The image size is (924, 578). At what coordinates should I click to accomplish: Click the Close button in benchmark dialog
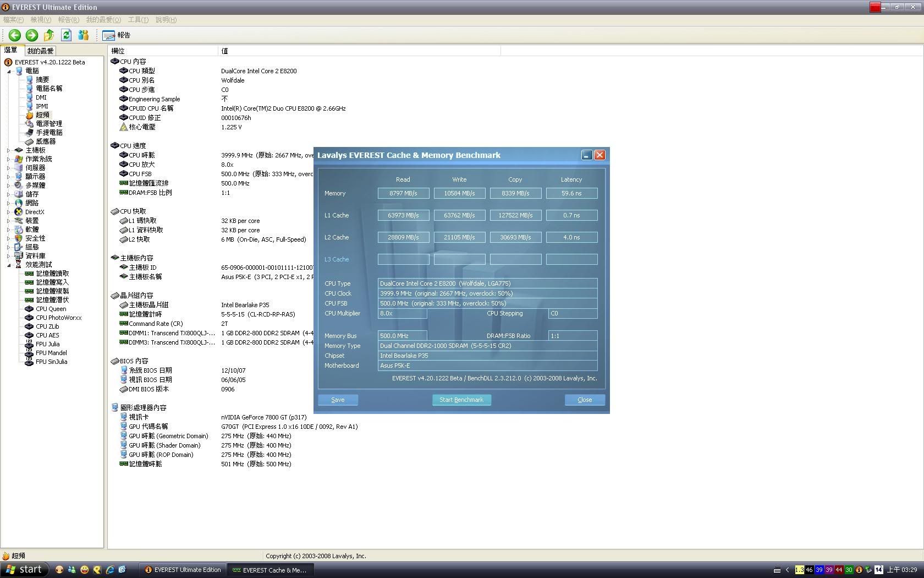tap(585, 400)
